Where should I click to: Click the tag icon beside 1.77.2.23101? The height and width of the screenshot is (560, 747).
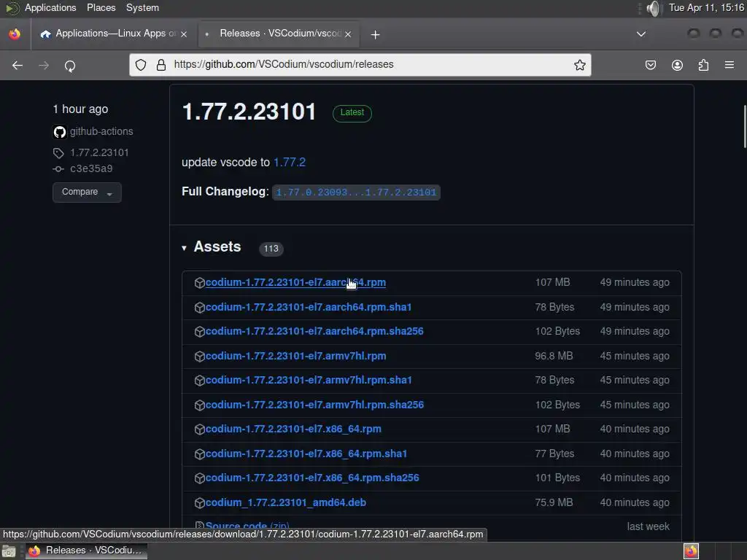58,153
